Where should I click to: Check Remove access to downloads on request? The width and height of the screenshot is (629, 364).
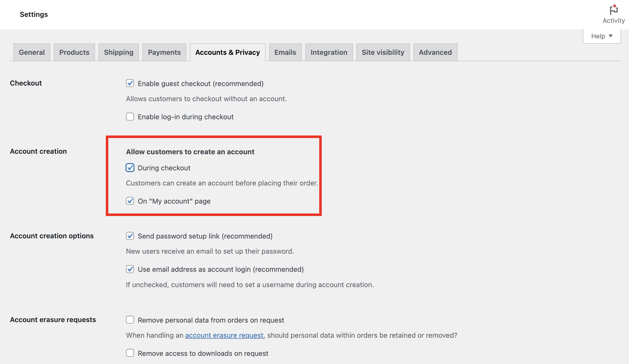tap(130, 353)
